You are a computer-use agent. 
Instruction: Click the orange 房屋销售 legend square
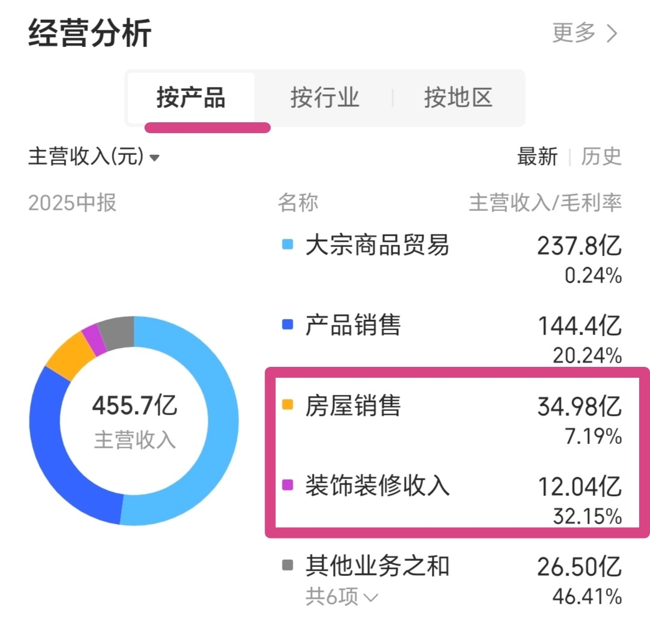[288, 405]
